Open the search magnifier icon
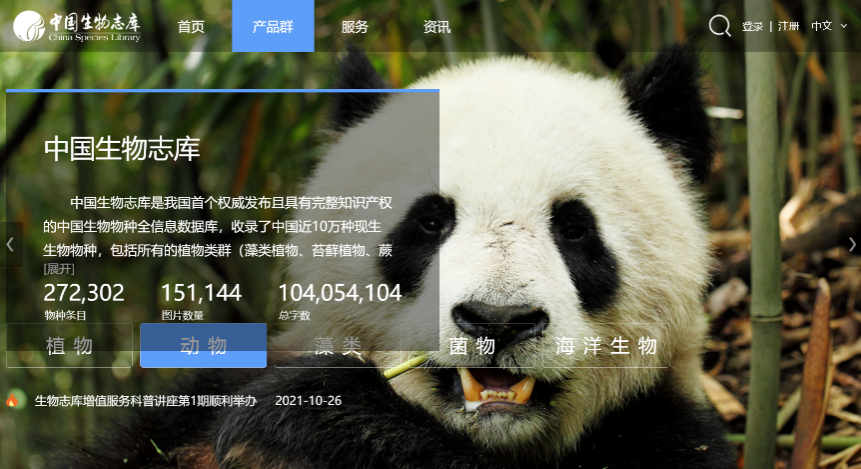The height and width of the screenshot is (469, 861). (719, 26)
